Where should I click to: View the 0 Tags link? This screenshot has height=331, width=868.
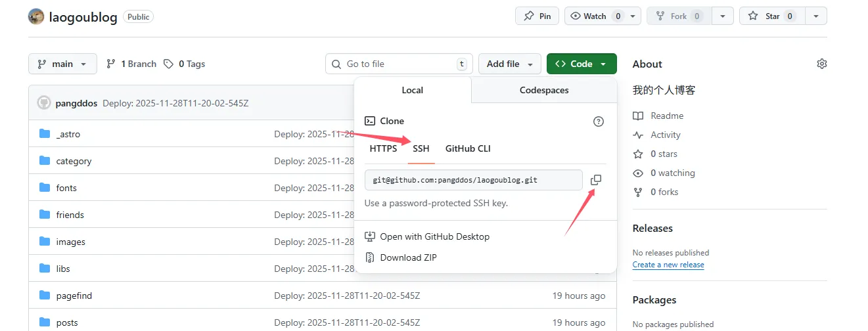pos(185,64)
